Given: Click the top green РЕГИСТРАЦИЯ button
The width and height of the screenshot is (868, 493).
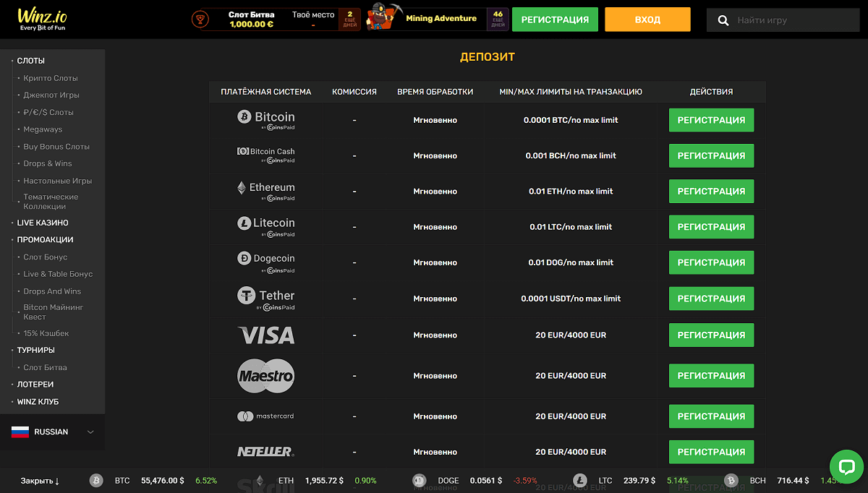Looking at the screenshot, I should 555,20.
